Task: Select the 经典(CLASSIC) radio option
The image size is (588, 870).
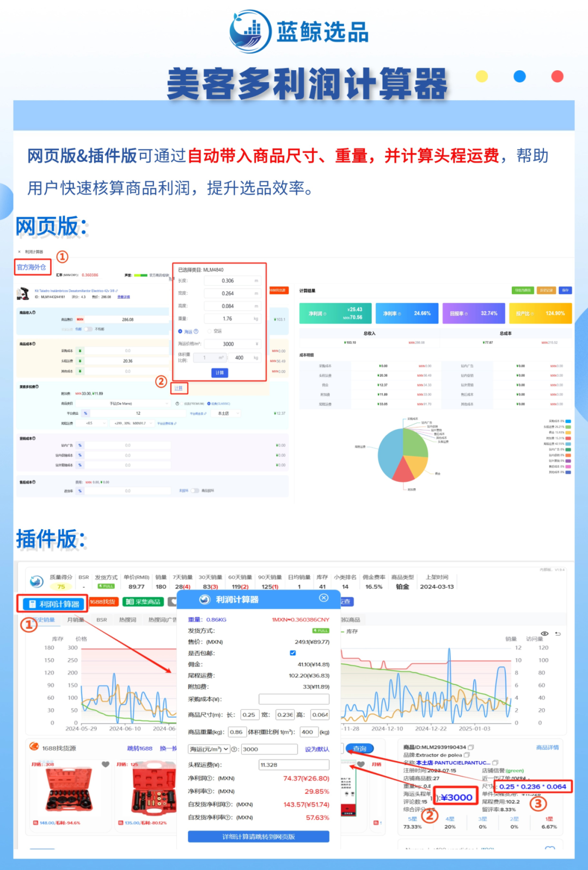Action: [209, 403]
